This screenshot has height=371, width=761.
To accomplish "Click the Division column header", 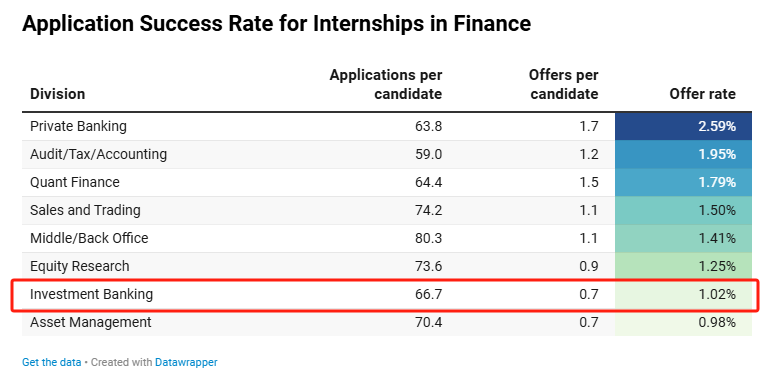I will pyautogui.click(x=57, y=93).
